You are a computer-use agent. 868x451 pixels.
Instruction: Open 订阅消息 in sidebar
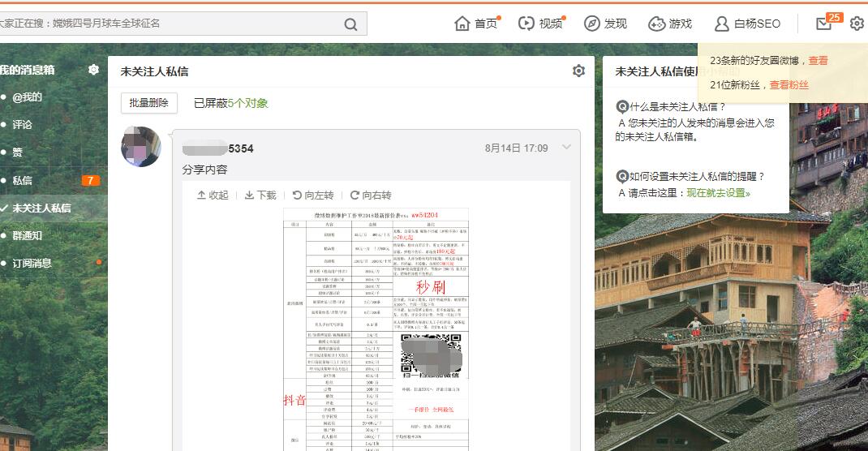pos(32,264)
